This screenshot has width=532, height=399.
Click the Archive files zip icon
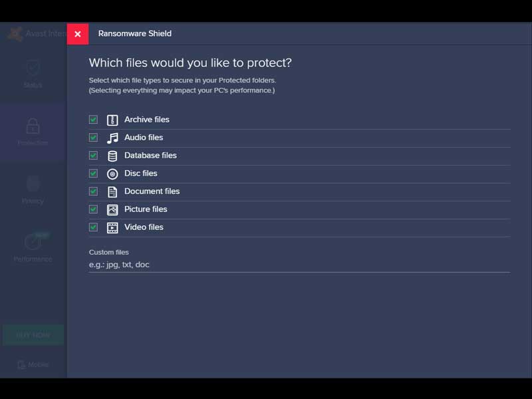[112, 120]
